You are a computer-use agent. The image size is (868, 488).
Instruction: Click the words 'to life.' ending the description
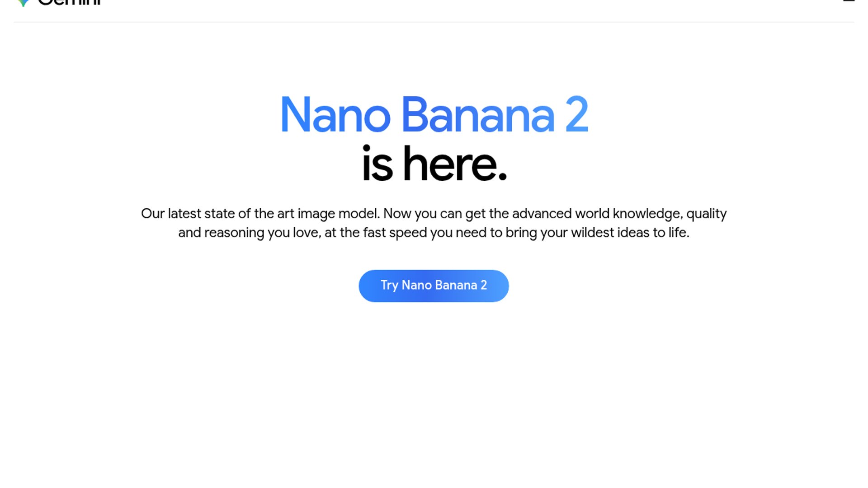pyautogui.click(x=671, y=233)
